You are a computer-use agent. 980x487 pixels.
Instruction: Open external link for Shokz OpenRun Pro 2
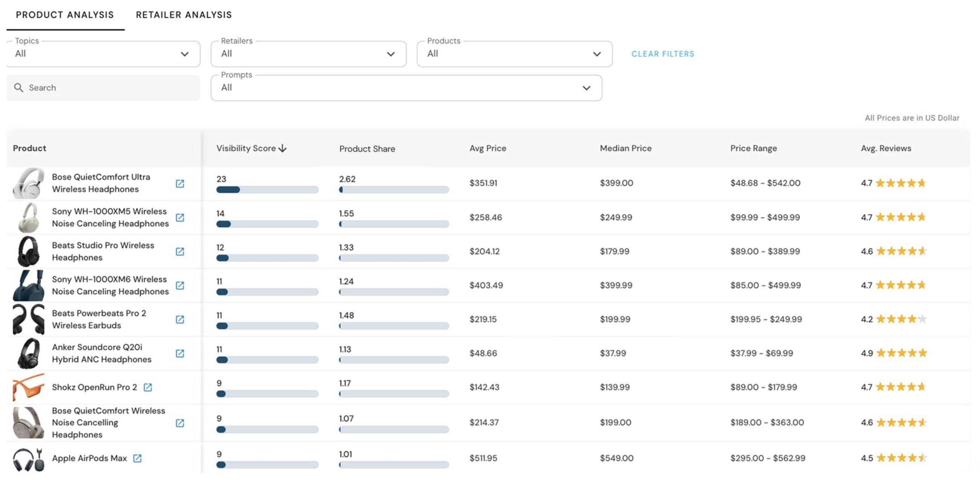point(149,387)
